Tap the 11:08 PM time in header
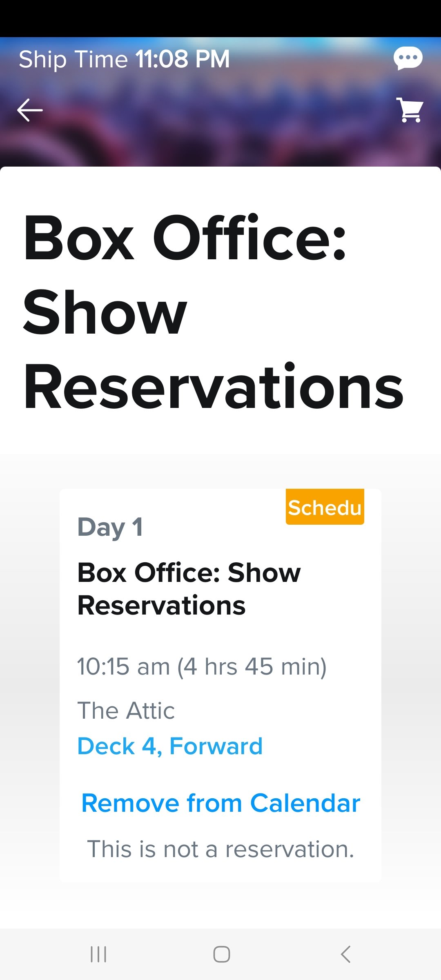 click(183, 59)
